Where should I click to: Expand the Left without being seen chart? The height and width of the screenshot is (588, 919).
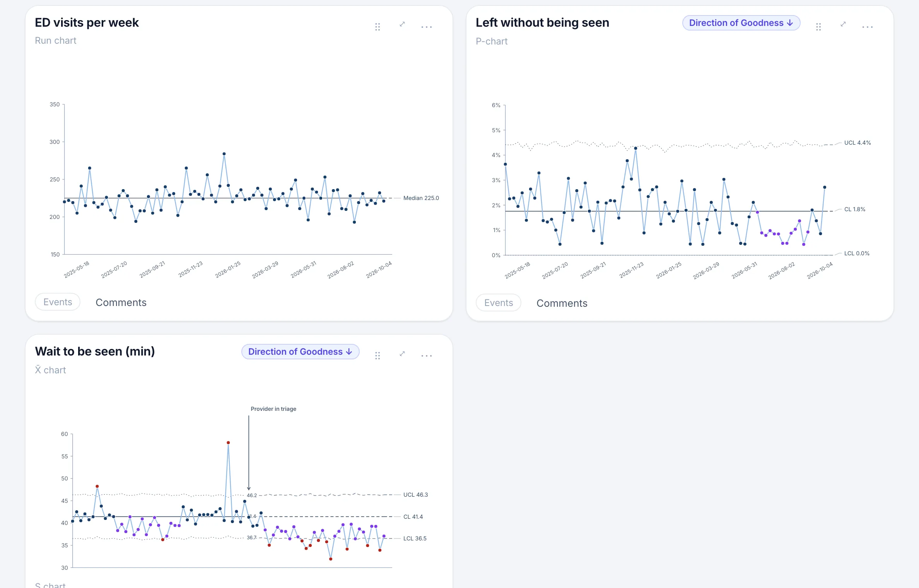[843, 24]
